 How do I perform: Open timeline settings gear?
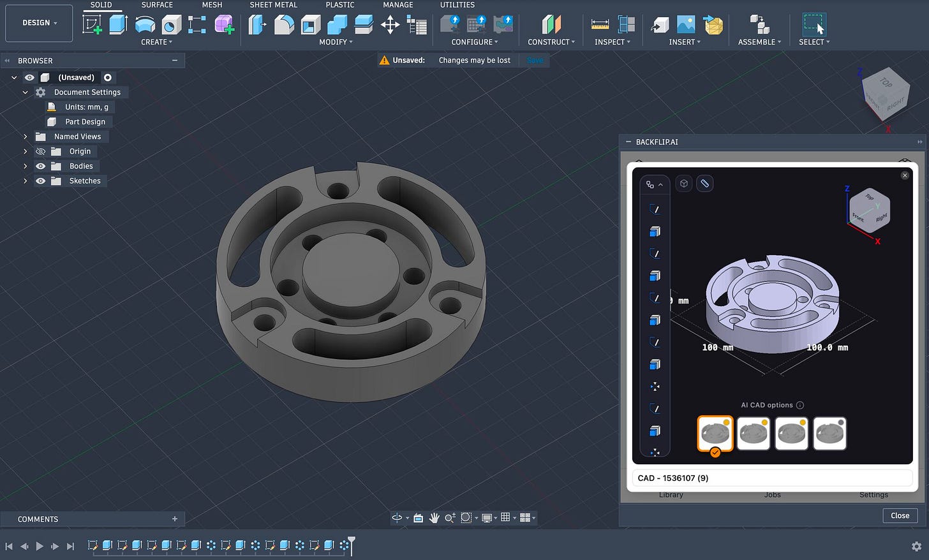tap(916, 546)
